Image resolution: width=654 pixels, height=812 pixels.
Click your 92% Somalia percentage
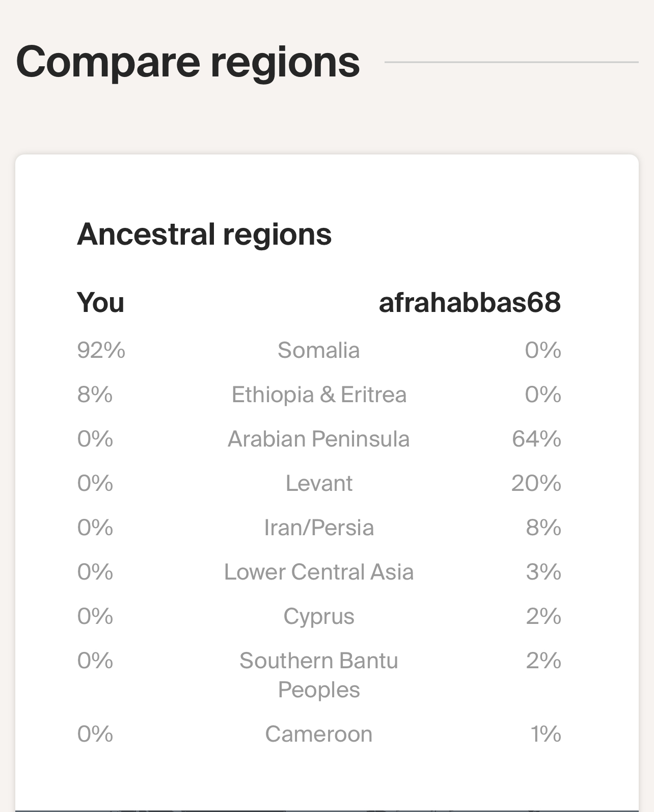[101, 350]
